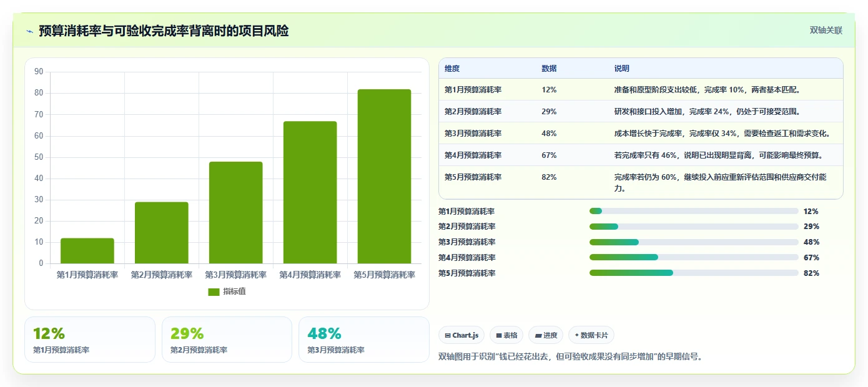Click the 29% progress bar for 第2月
This screenshot has height=387, width=868.
pyautogui.click(x=694, y=227)
